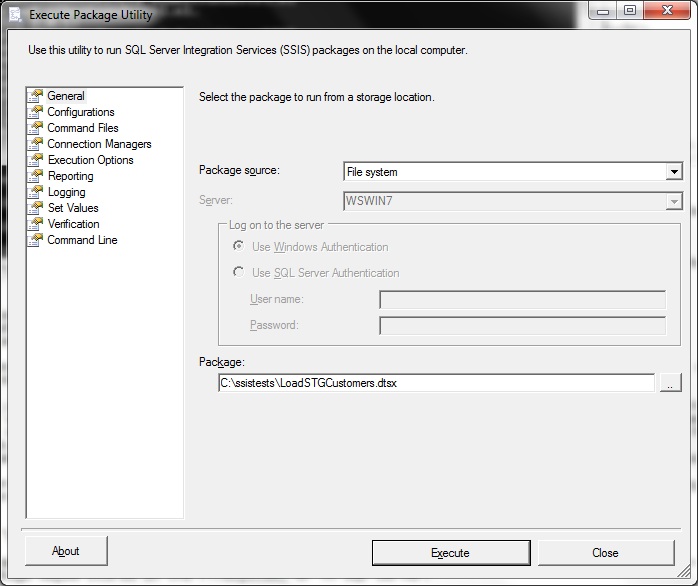The width and height of the screenshot is (698, 586).
Task: Click the Close button at bottom
Action: [605, 553]
